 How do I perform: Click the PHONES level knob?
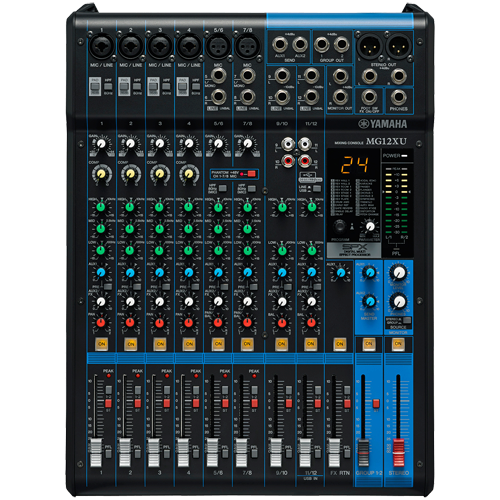399,302
